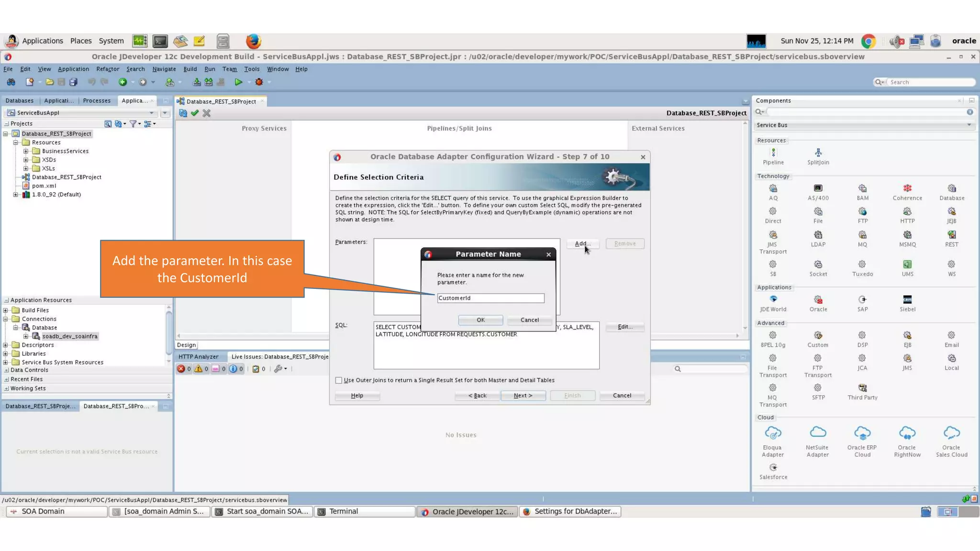Enable Use Outer Joins checkbox
The width and height of the screenshot is (980, 551).
click(339, 380)
